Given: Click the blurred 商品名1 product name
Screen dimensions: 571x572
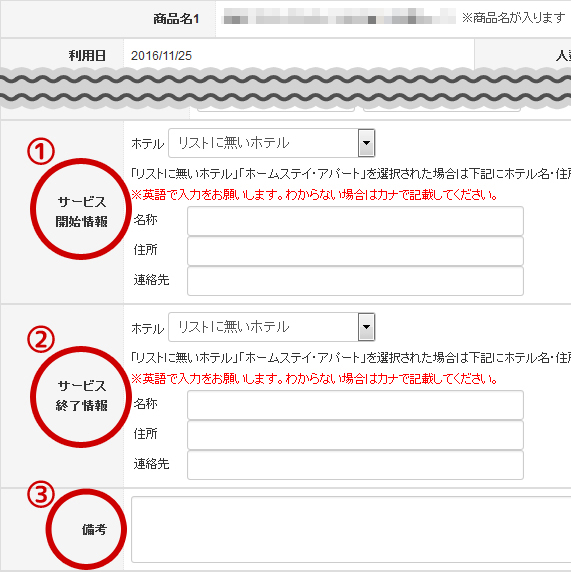Looking at the screenshot, I should (x=339, y=17).
